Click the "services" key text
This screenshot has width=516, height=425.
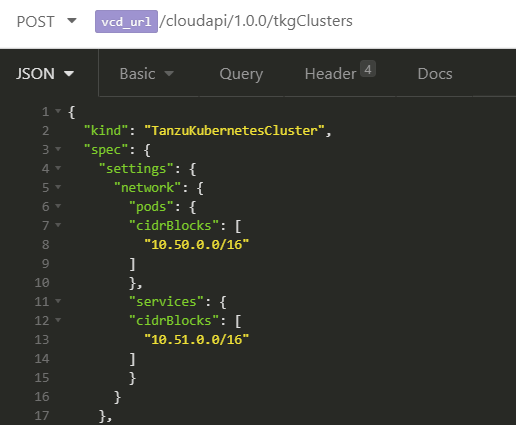pyautogui.click(x=166, y=302)
